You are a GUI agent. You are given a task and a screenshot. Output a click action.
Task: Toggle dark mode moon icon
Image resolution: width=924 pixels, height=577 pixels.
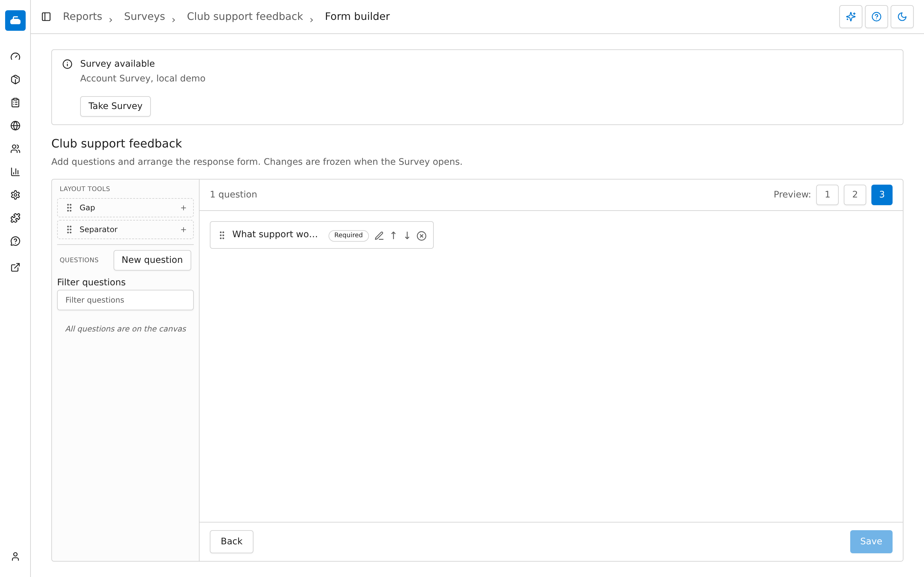tap(902, 17)
